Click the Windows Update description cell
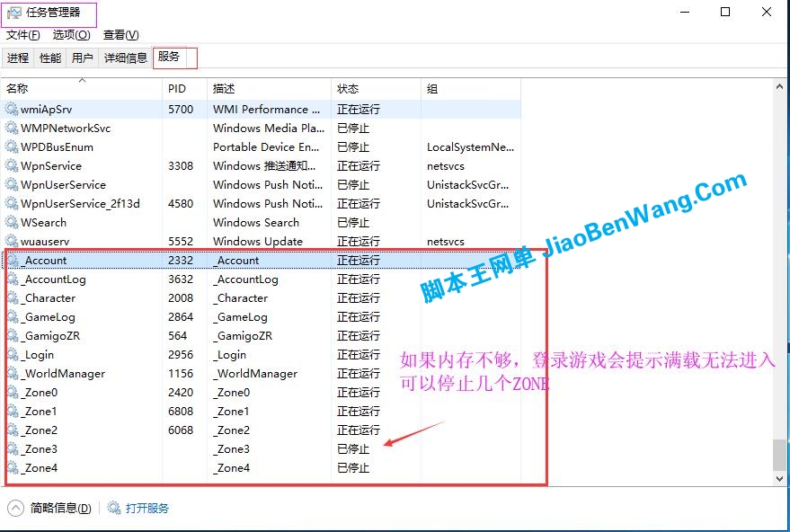The height and width of the screenshot is (532, 790). tap(258, 242)
